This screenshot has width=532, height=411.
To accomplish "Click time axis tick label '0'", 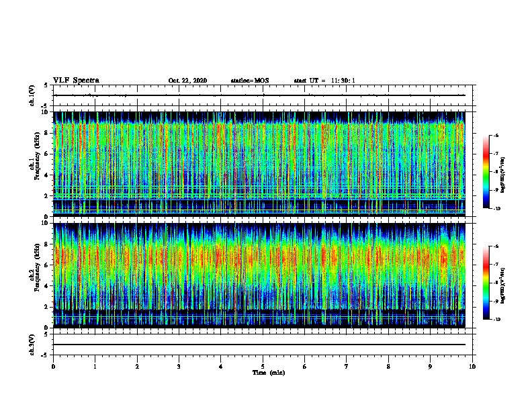I will [x=53, y=367].
